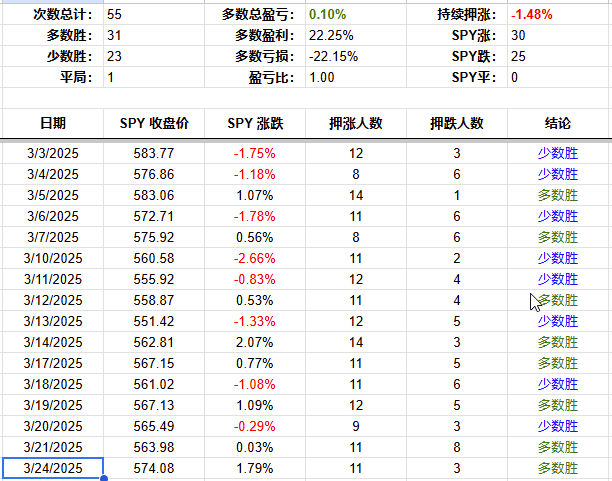Click the date cell 3/10/2025
The height and width of the screenshot is (481, 612).
pyautogui.click(x=53, y=258)
